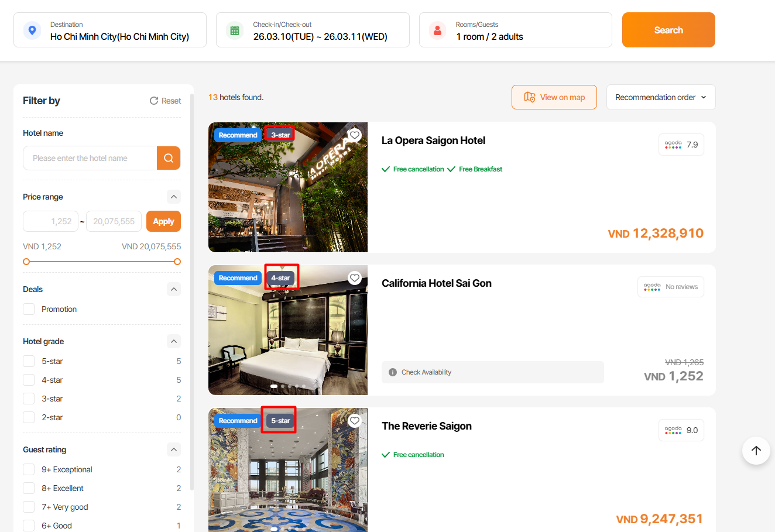Viewport: 775px width, 532px height.
Task: Click the middle of the price slider track
Action: click(x=102, y=262)
